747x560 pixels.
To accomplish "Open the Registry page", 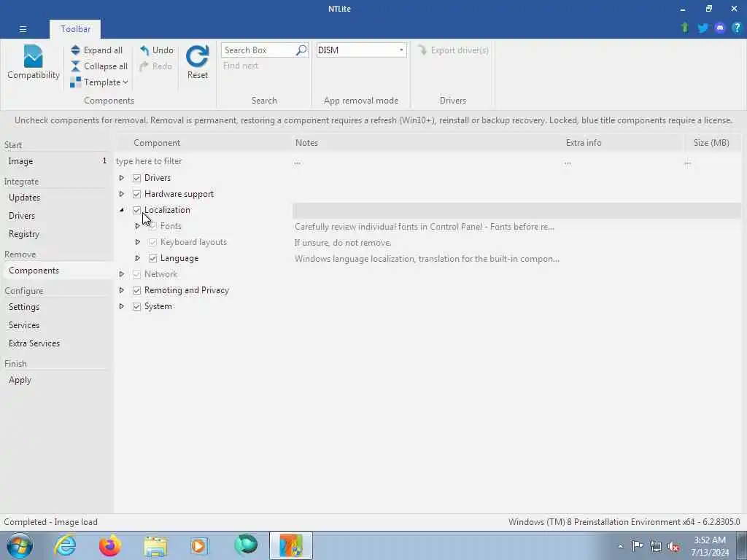I will 56,234.
